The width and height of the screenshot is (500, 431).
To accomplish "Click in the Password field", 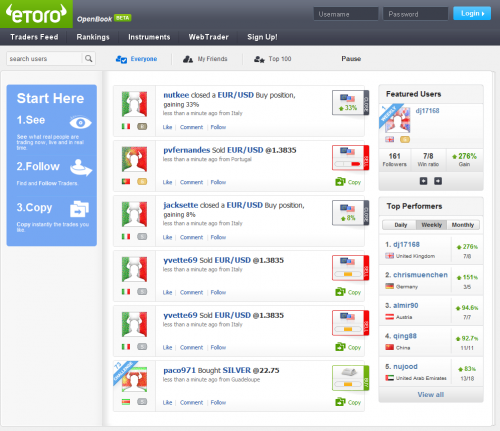I will coord(415,14).
